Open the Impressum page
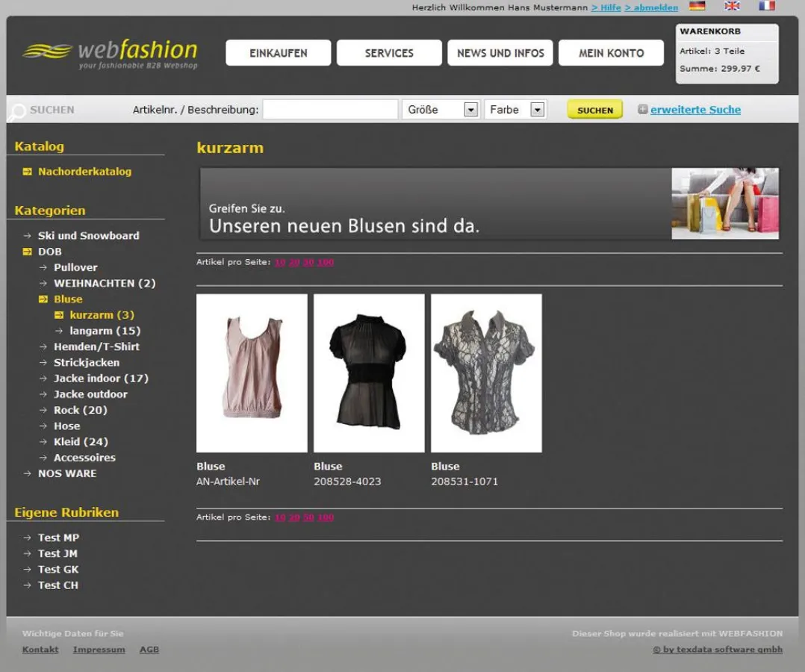Viewport: 805px width, 672px height. point(99,650)
